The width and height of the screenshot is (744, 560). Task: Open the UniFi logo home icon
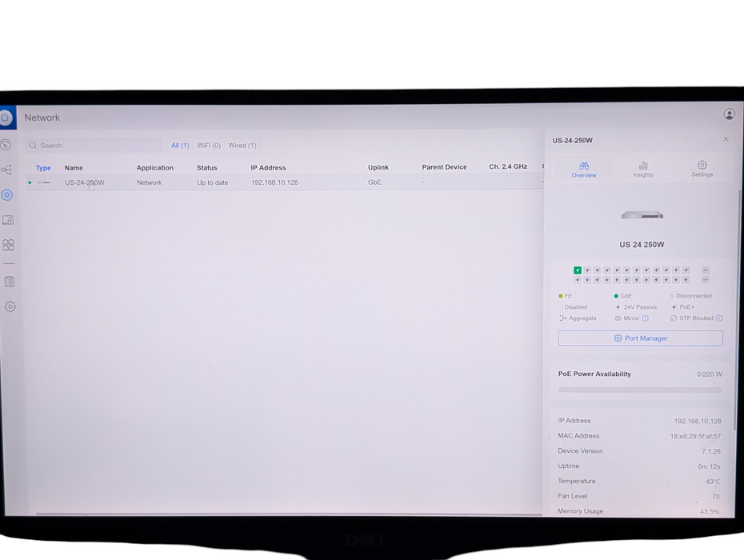(6, 118)
